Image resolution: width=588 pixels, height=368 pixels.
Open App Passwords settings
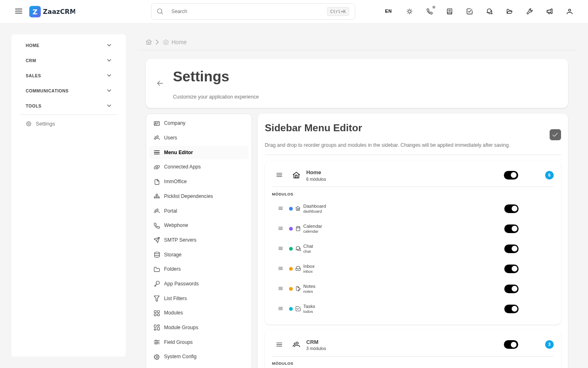point(199,284)
